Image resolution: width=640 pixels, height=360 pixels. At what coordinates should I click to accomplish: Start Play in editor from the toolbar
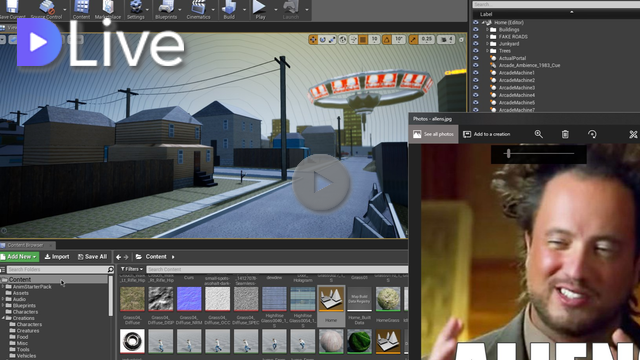point(260,9)
